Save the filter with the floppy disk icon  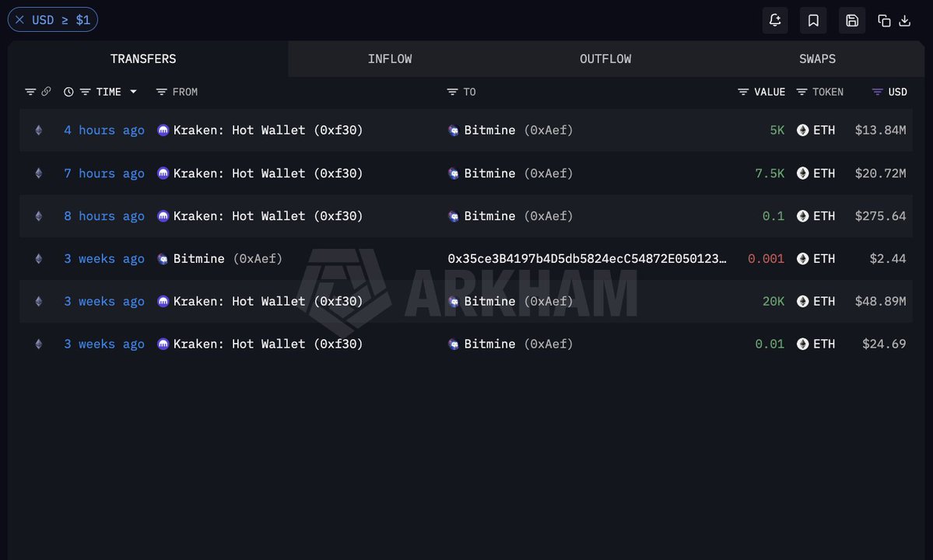click(851, 20)
